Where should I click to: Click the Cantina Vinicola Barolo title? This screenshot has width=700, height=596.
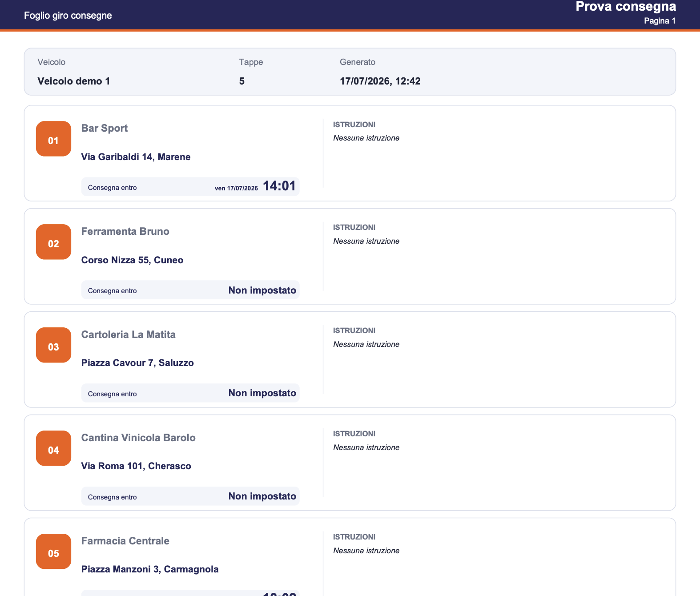coord(138,438)
